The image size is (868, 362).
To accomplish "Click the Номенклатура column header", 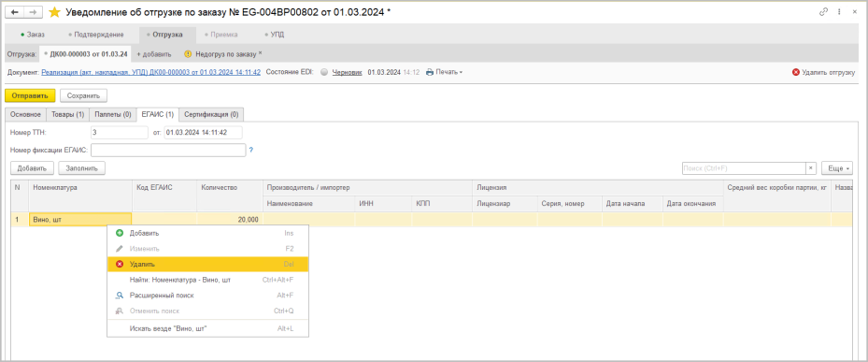I will 80,195.
